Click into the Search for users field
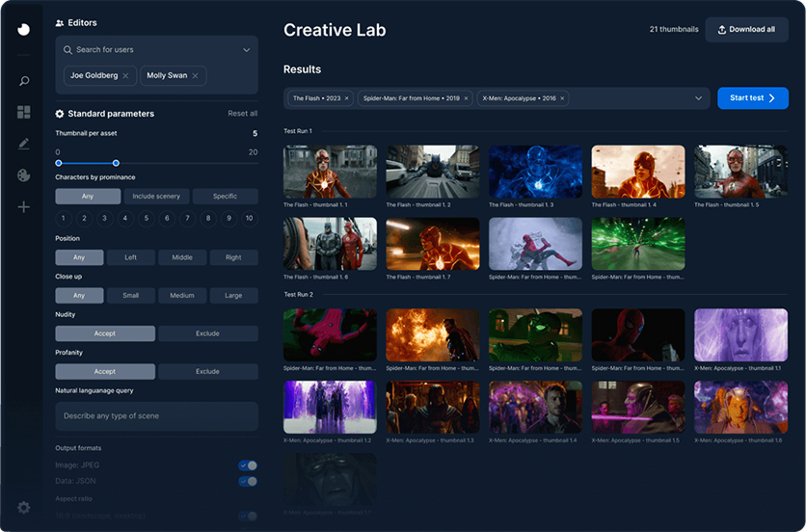Viewport: 806px width, 532px height. pos(156,50)
